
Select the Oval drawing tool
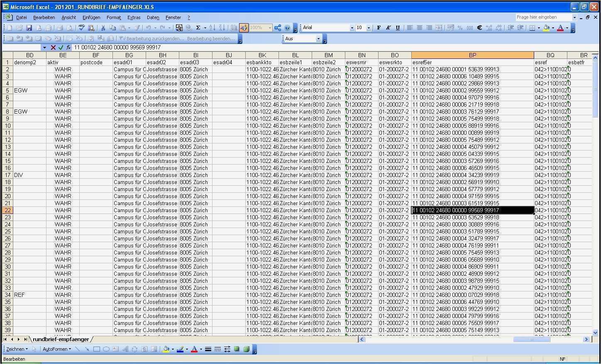106,349
